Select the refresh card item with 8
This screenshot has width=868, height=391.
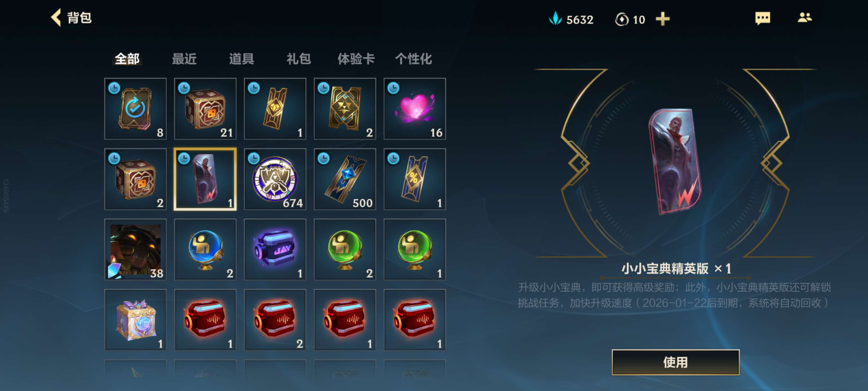click(135, 109)
